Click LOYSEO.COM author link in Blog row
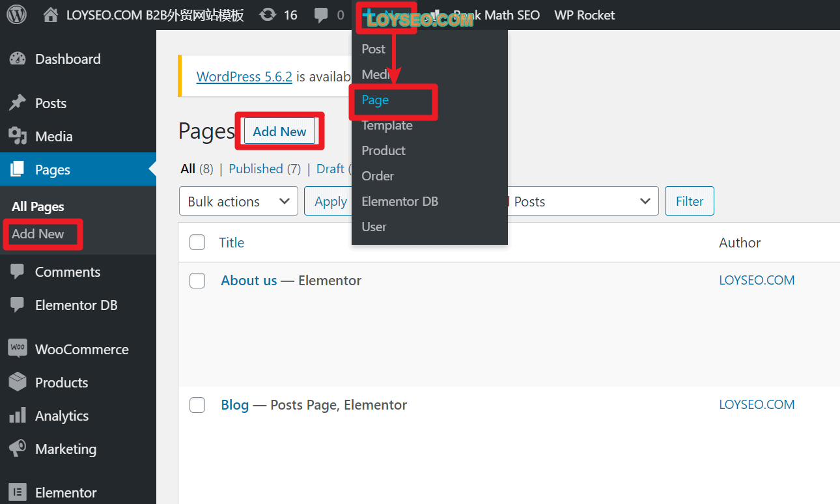The width and height of the screenshot is (840, 504). coord(757,404)
